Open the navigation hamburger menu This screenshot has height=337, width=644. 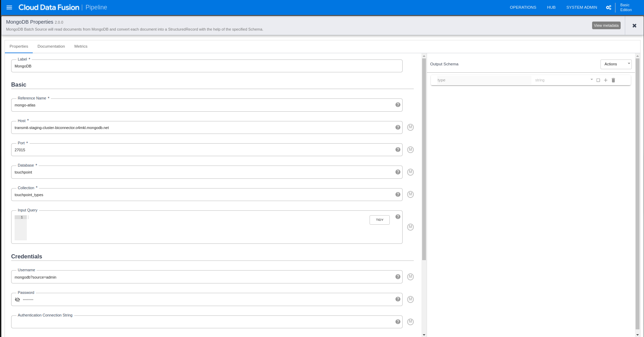(9, 7)
